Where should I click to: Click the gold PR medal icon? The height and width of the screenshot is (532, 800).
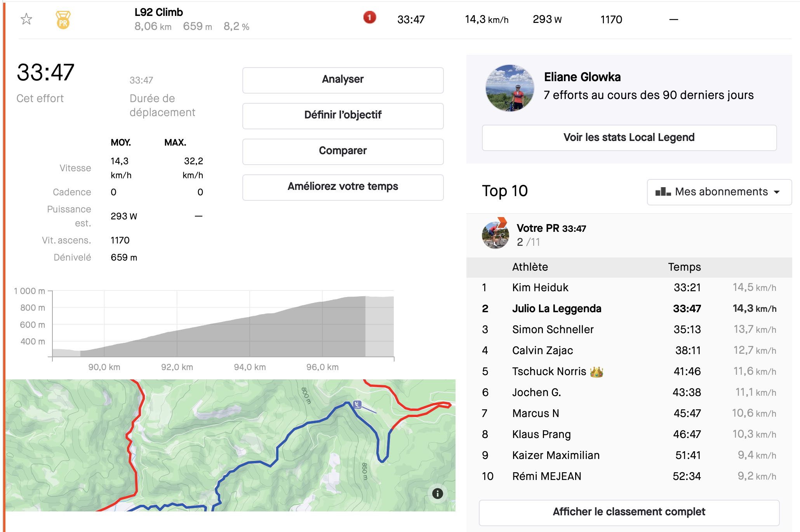tap(63, 20)
